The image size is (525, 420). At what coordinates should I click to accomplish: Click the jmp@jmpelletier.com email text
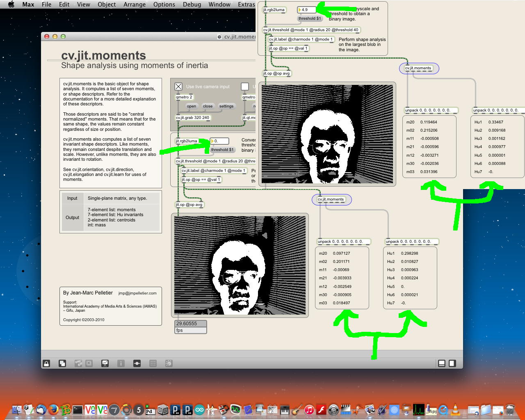pos(137,293)
